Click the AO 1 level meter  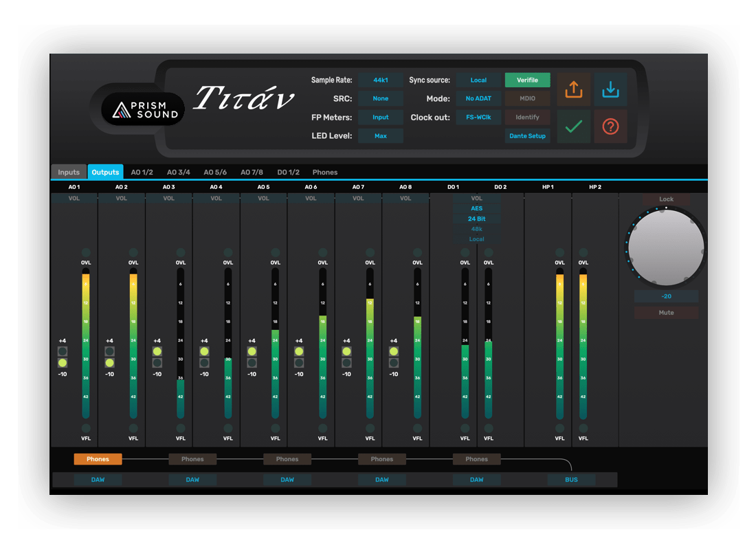(86, 344)
